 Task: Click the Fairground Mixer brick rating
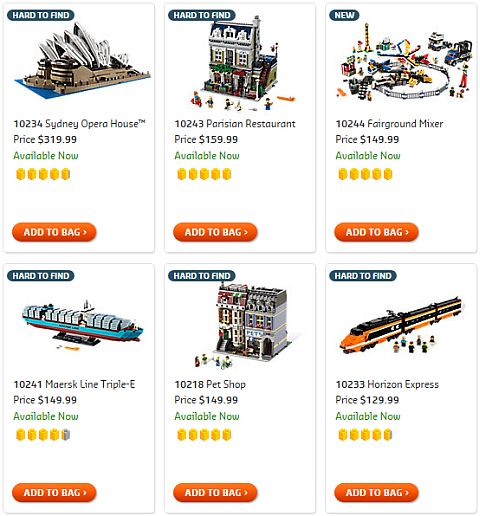[x=365, y=174]
